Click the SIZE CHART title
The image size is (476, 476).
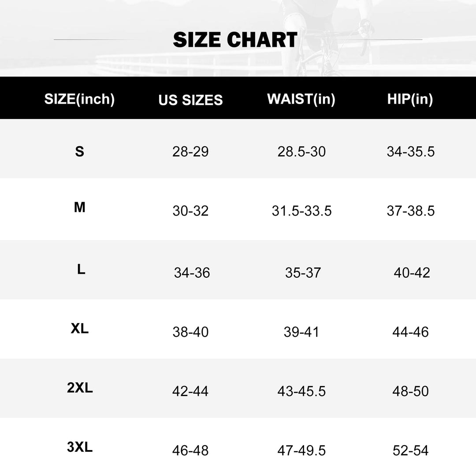point(235,40)
